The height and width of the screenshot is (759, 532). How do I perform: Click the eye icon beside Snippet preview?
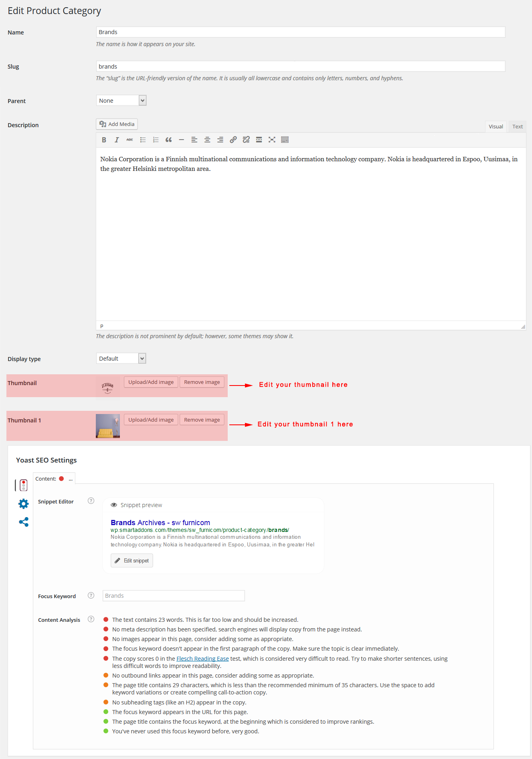114,505
